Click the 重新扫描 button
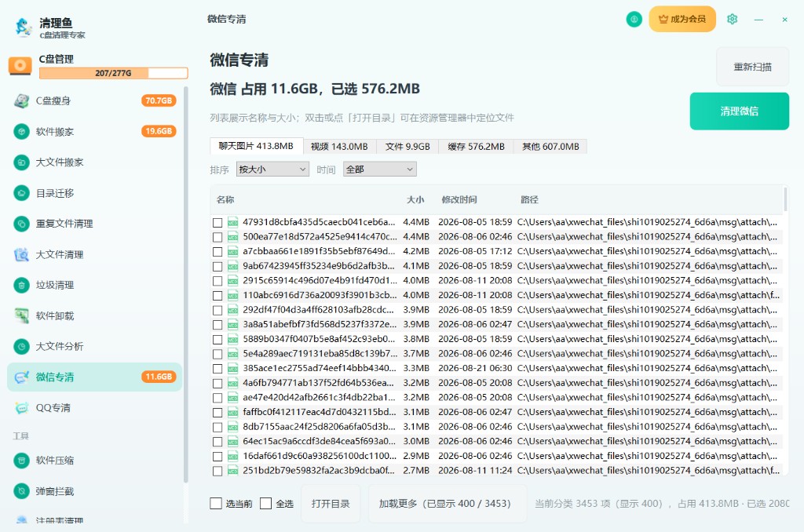 coord(752,67)
